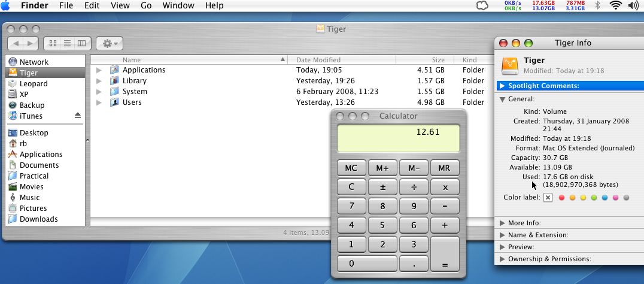
Task: Click the calculator divide button
Action: (x=414, y=186)
